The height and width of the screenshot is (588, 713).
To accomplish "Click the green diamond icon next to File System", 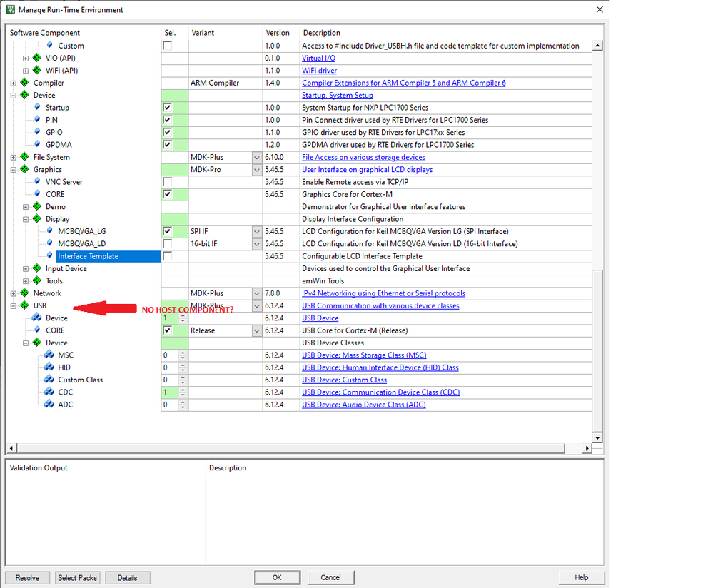I will pyautogui.click(x=25, y=157).
